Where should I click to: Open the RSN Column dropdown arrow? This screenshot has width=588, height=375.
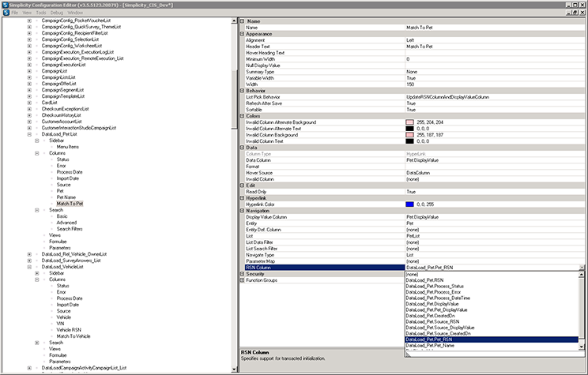[x=582, y=268]
